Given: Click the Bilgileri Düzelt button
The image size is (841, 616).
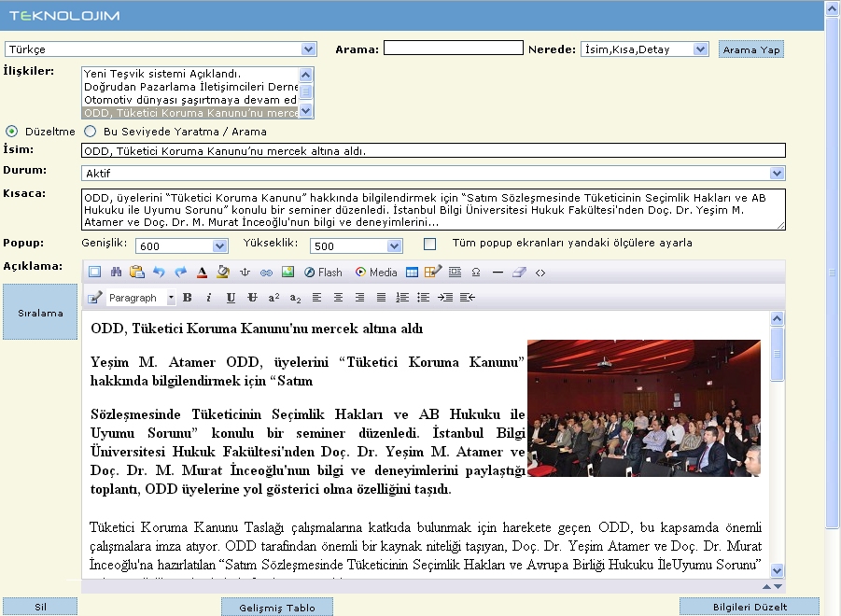Looking at the screenshot, I should [750, 607].
